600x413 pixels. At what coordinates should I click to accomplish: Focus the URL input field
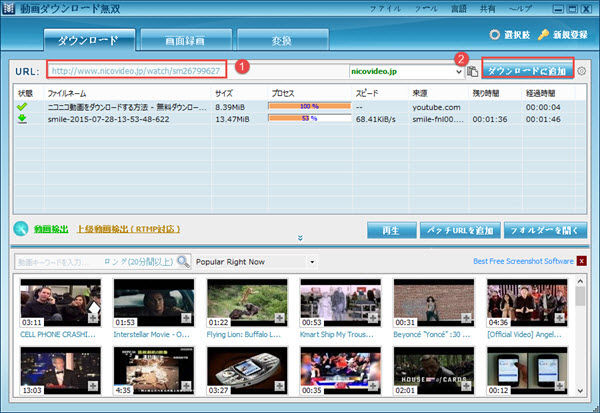click(198, 71)
